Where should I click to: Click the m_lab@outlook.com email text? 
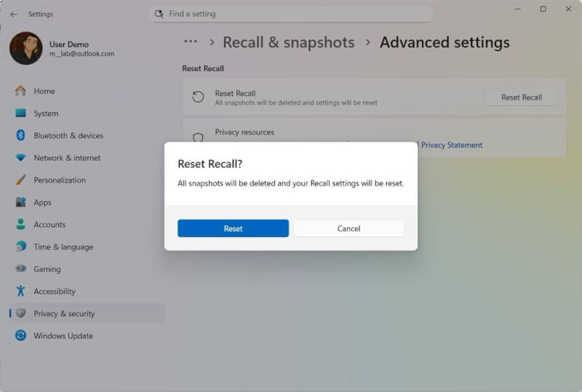81,54
